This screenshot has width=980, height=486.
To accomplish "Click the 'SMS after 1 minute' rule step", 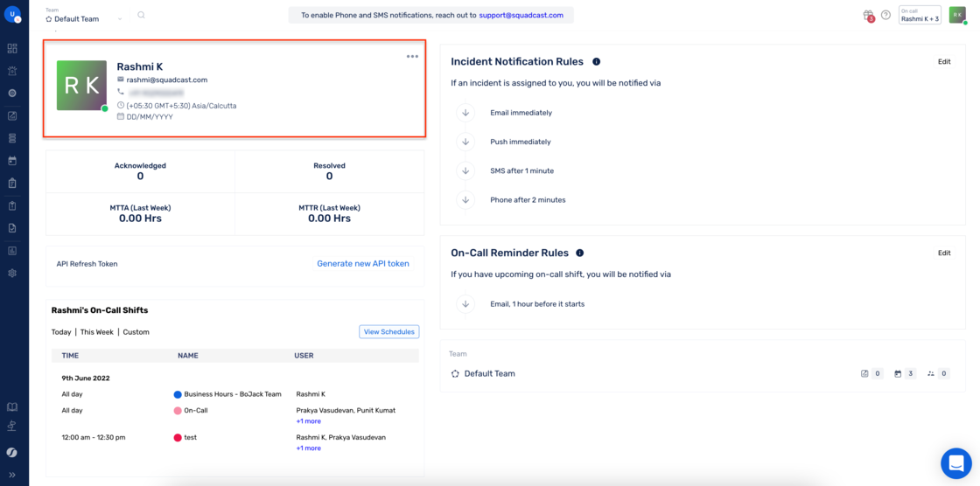I will point(521,170).
